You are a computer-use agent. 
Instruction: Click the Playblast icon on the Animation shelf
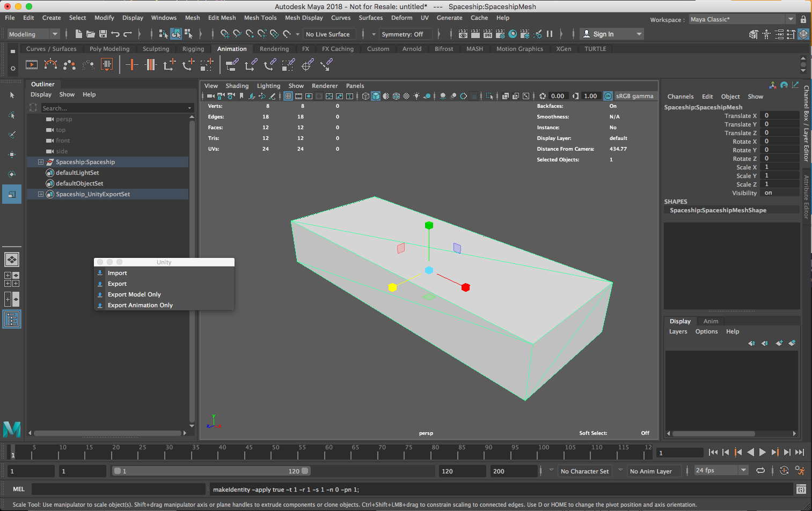point(31,64)
